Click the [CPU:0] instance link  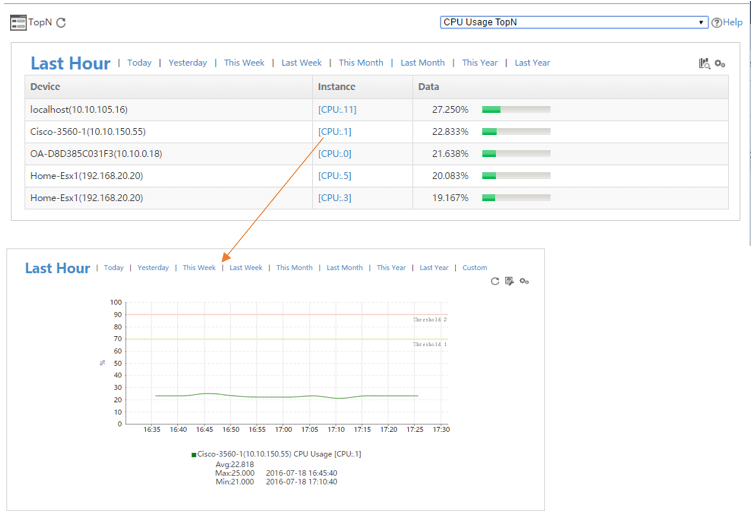(334, 153)
